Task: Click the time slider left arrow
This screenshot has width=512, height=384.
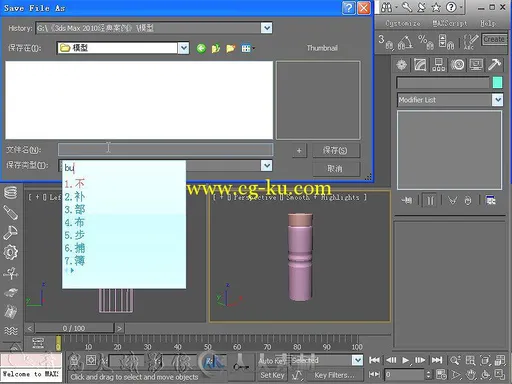Action: (x=29, y=328)
